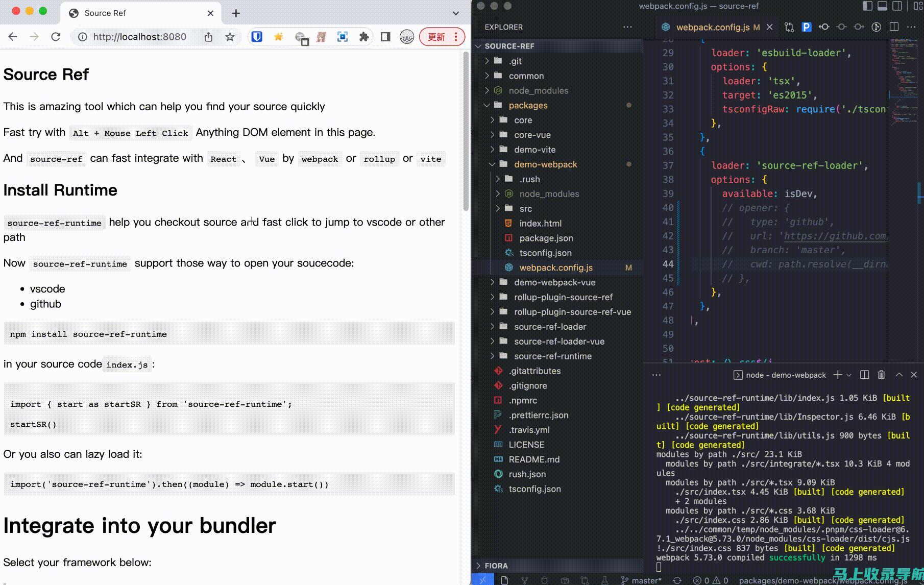Open the compare changes icon in editor toolbar
This screenshot has height=585, width=924.
789,27
